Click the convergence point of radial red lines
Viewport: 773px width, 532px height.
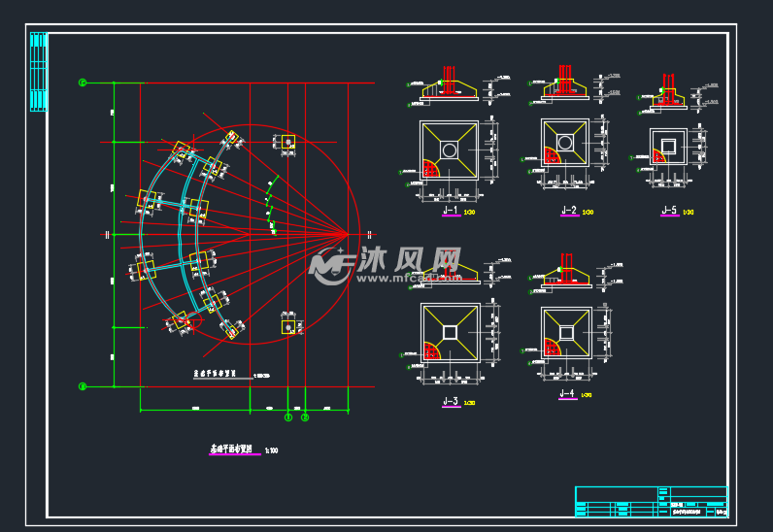point(348,234)
